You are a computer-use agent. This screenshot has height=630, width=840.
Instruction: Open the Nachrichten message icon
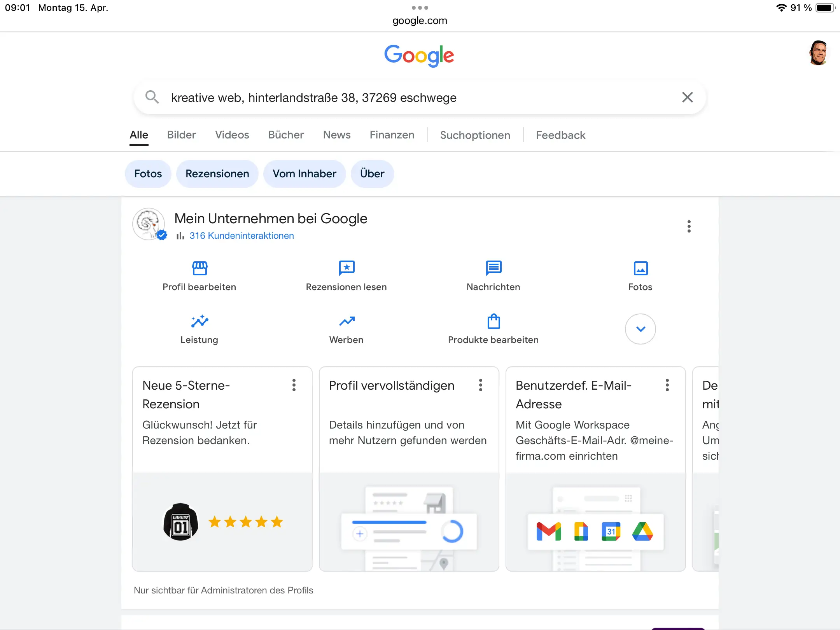tap(493, 268)
